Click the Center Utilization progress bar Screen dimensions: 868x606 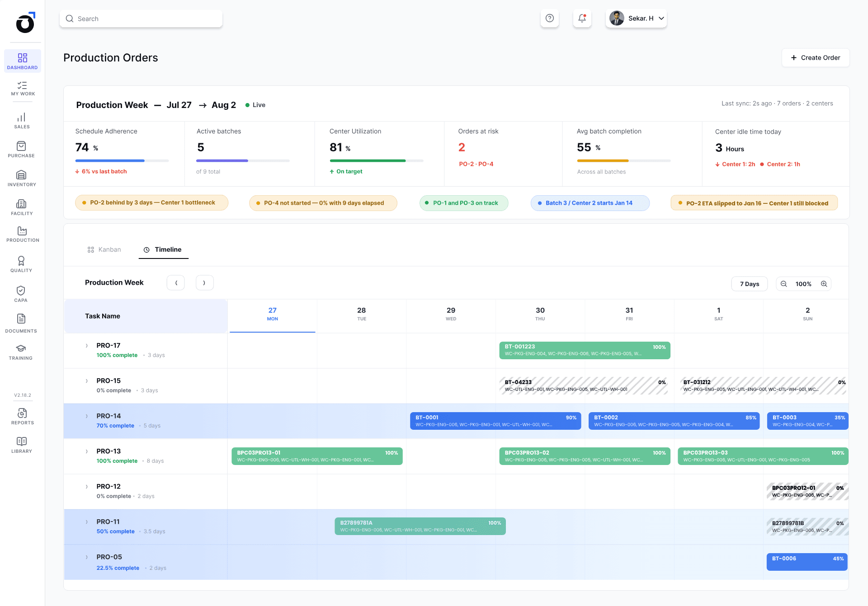coord(377,160)
